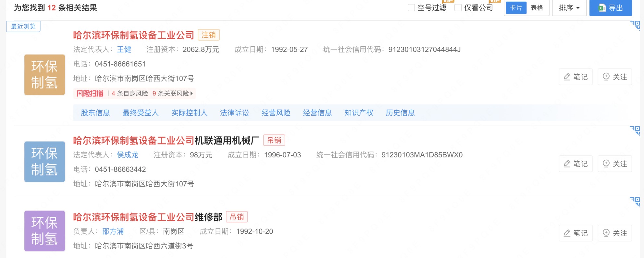The image size is (644, 258).
Task: Click the 最近浏览 tag
Action: point(23,26)
